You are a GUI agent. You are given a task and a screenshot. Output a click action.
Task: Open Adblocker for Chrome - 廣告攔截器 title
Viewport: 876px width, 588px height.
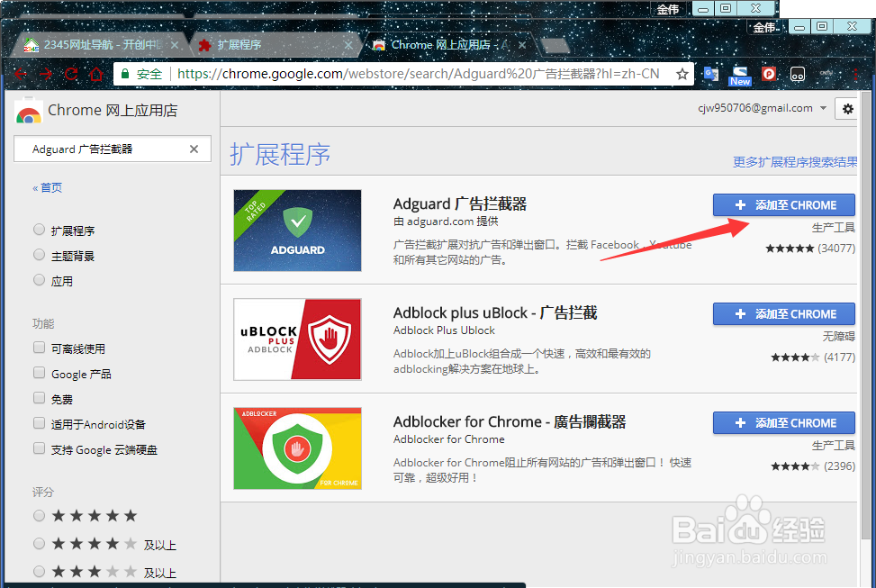point(510,422)
